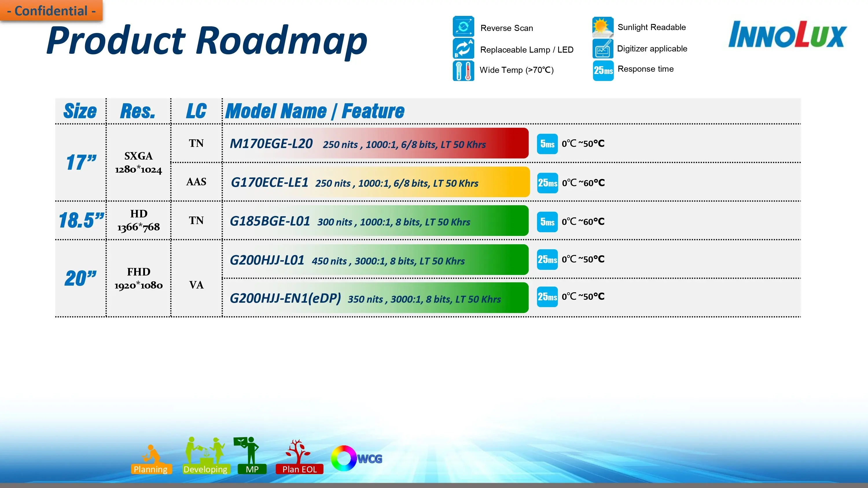This screenshot has height=488, width=868.
Task: Click the Replaceable Lamp / LED icon
Action: click(x=463, y=49)
